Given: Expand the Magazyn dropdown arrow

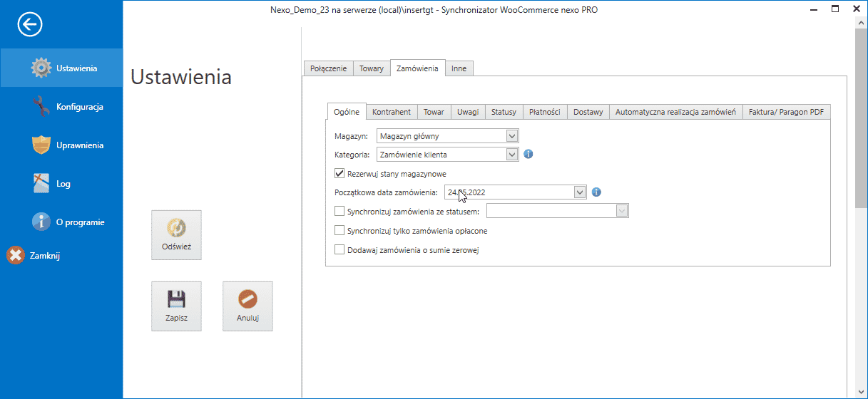Looking at the screenshot, I should (x=511, y=135).
